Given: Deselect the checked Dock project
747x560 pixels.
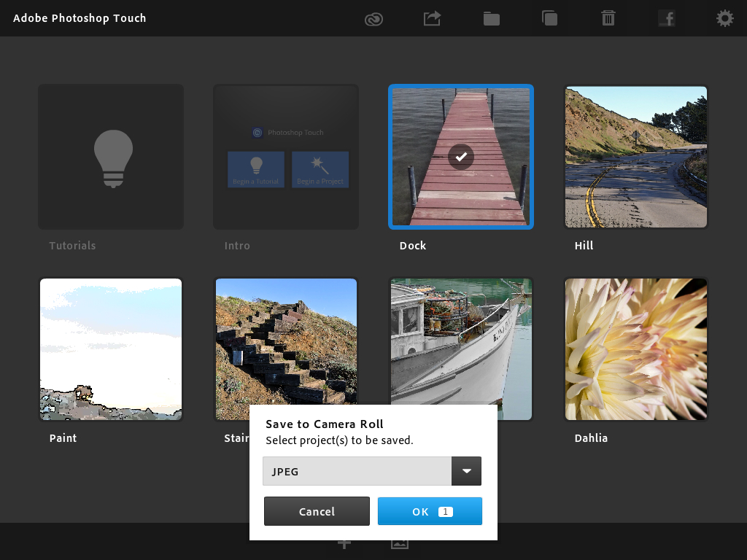Looking at the screenshot, I should (461, 156).
